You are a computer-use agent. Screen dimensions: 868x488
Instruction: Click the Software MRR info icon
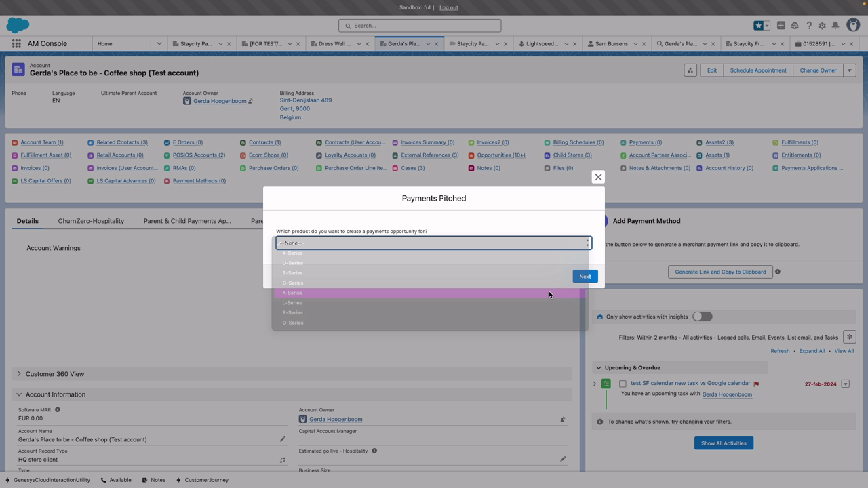(x=58, y=409)
